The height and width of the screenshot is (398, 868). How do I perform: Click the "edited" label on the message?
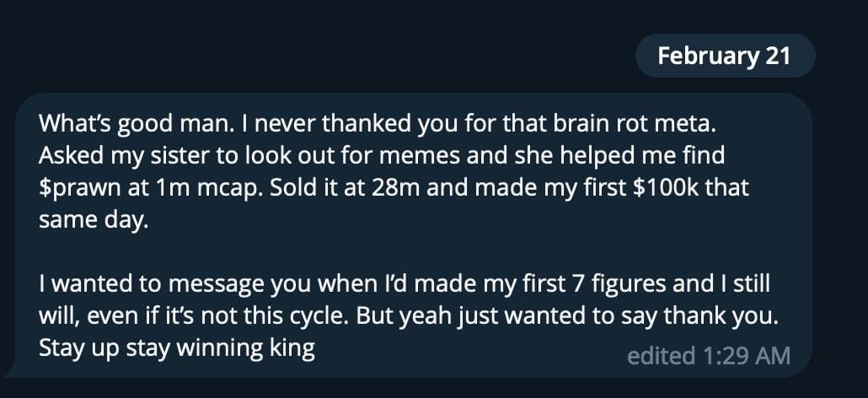[659, 356]
